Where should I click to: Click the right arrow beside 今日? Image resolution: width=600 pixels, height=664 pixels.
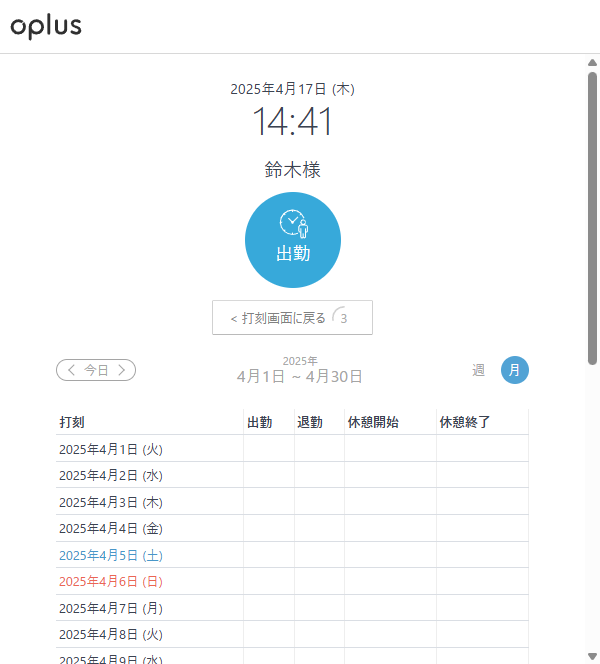pyautogui.click(x=122, y=370)
